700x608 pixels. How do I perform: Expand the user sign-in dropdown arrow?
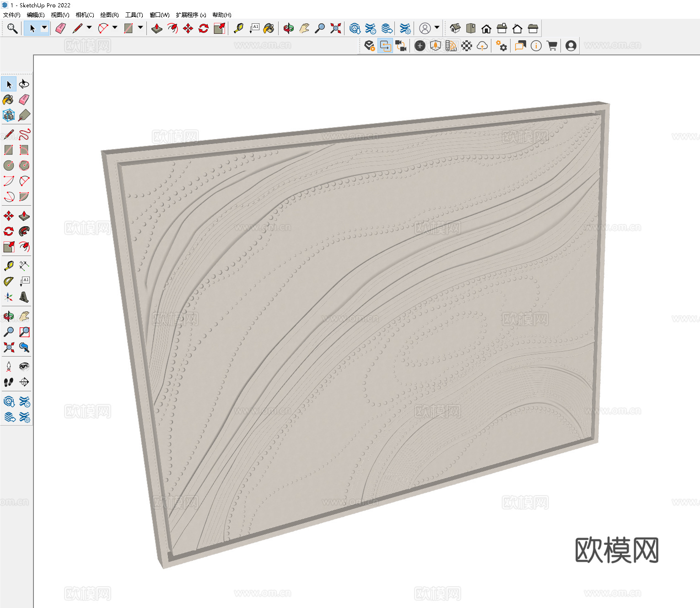[437, 28]
